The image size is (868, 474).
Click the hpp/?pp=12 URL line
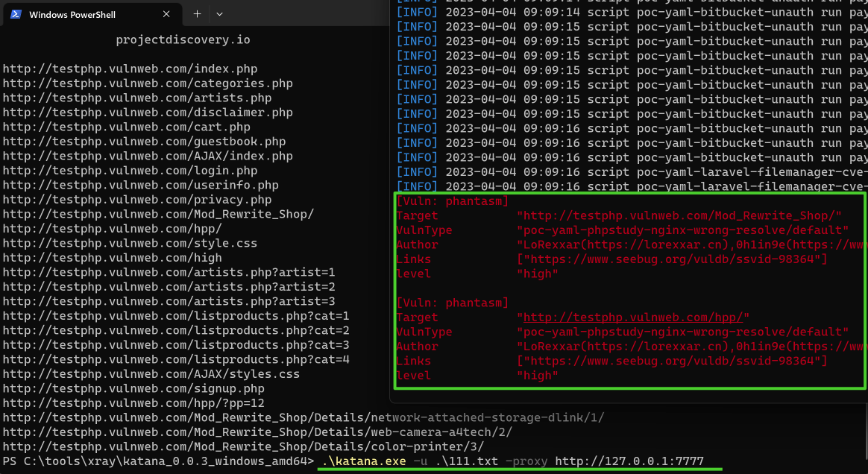tap(133, 403)
